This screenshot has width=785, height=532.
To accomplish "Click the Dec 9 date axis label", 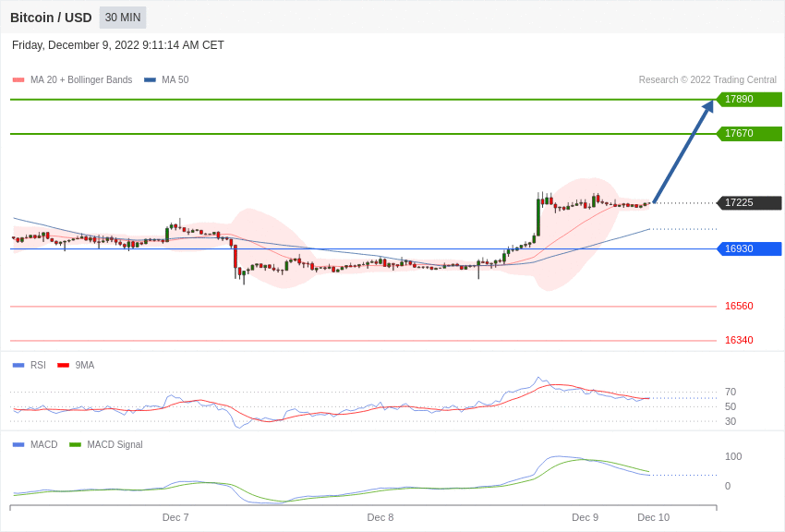I will coord(585,517).
